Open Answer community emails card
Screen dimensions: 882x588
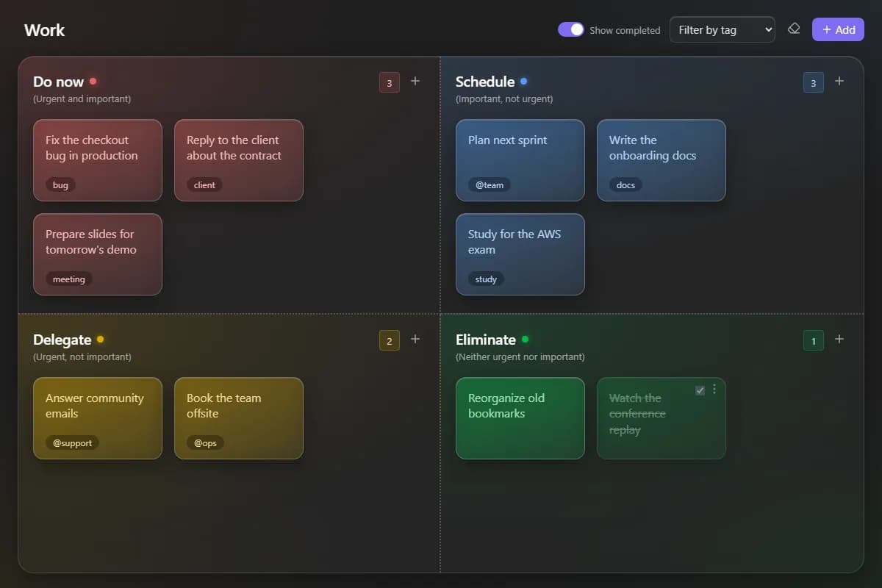pyautogui.click(x=98, y=418)
